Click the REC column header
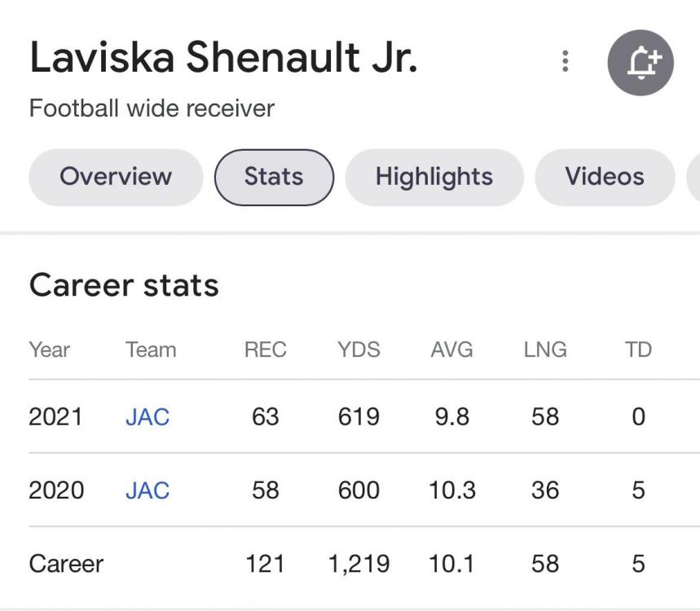The image size is (700, 611). [266, 350]
